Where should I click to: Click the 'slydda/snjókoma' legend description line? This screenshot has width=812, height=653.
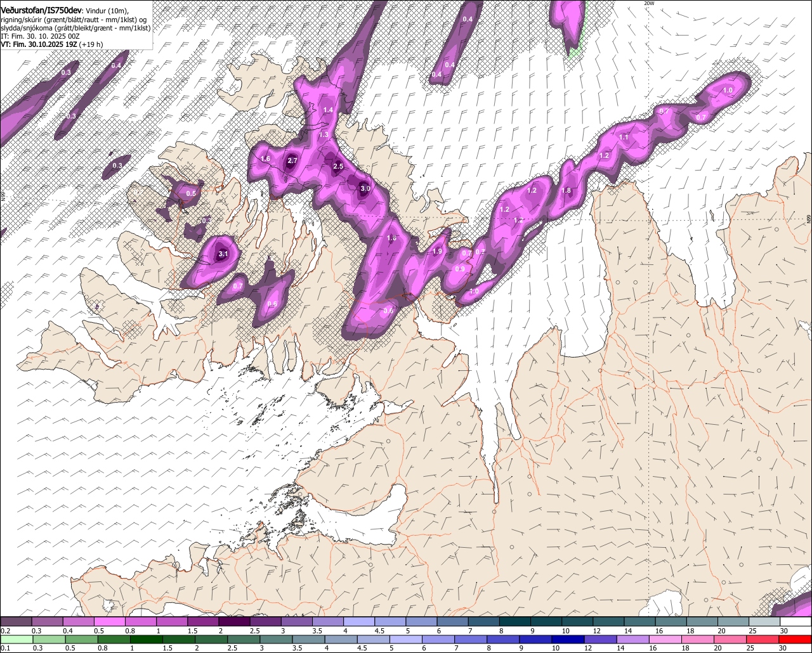(75, 29)
